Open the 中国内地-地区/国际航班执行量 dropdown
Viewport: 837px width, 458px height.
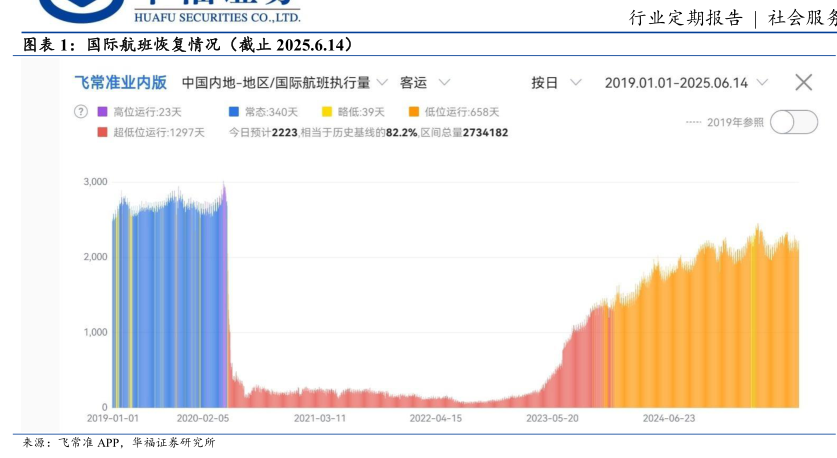[285, 83]
